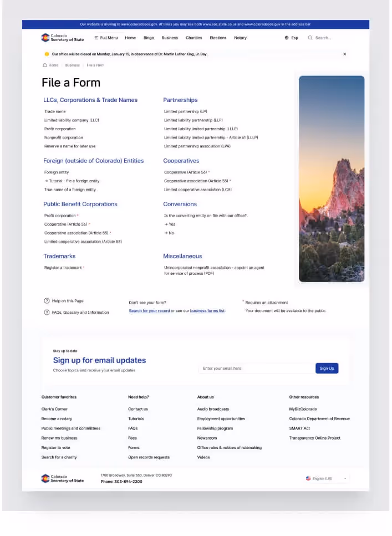The image size is (392, 536).
Task: Go to Home in top navigation
Action: tap(130, 38)
